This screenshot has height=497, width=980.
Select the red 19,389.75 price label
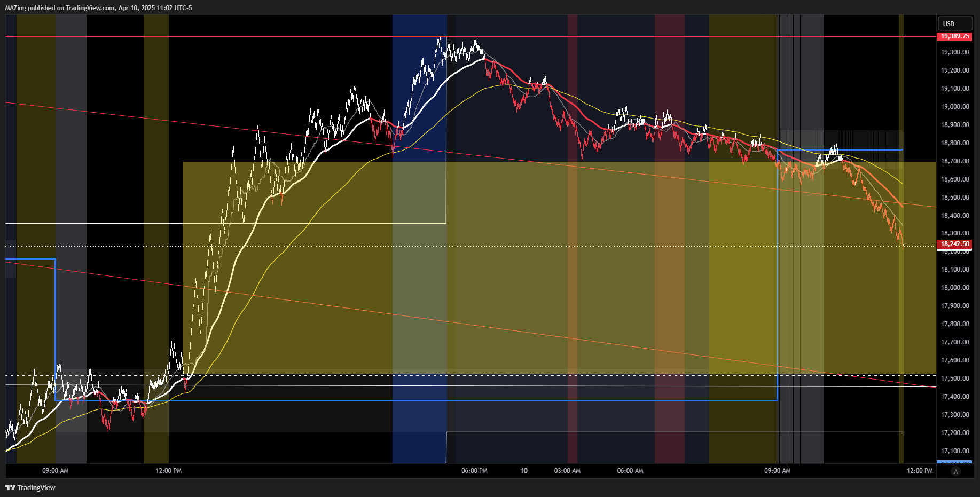click(x=955, y=36)
